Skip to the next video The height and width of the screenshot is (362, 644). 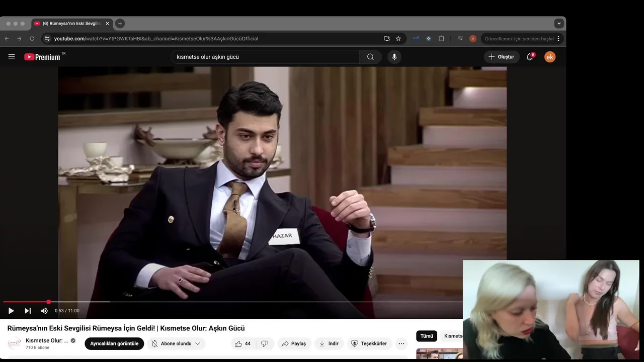[28, 311]
